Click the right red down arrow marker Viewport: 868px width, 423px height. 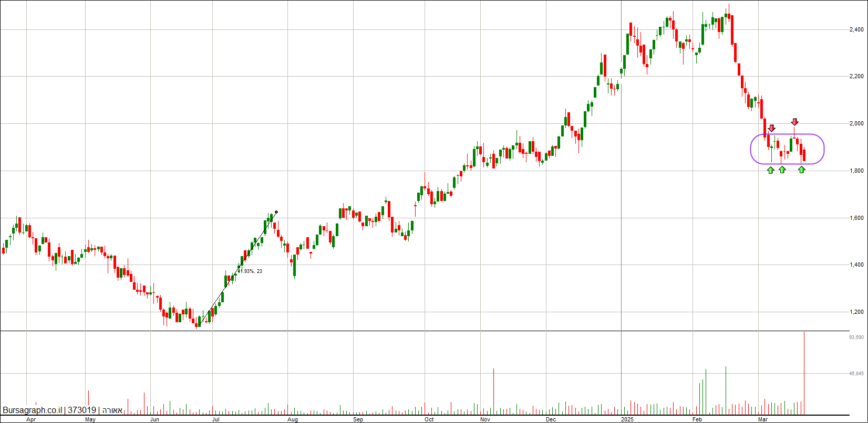point(795,122)
